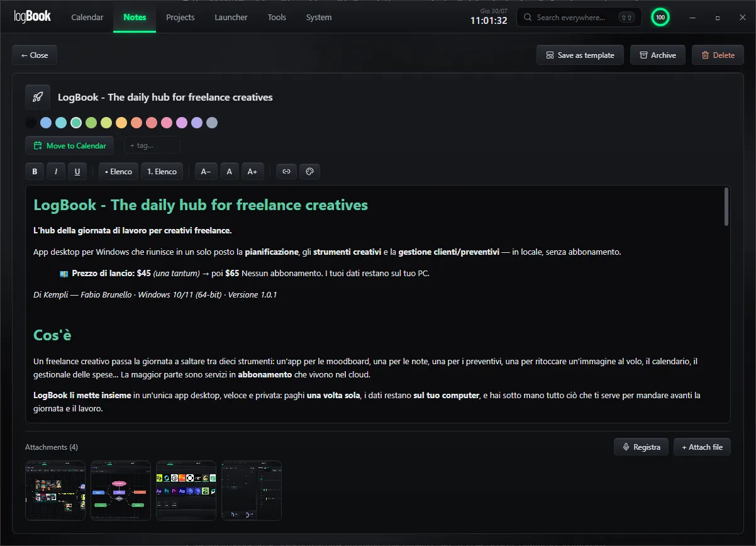Delete this note
The height and width of the screenshot is (546, 756).
(718, 55)
